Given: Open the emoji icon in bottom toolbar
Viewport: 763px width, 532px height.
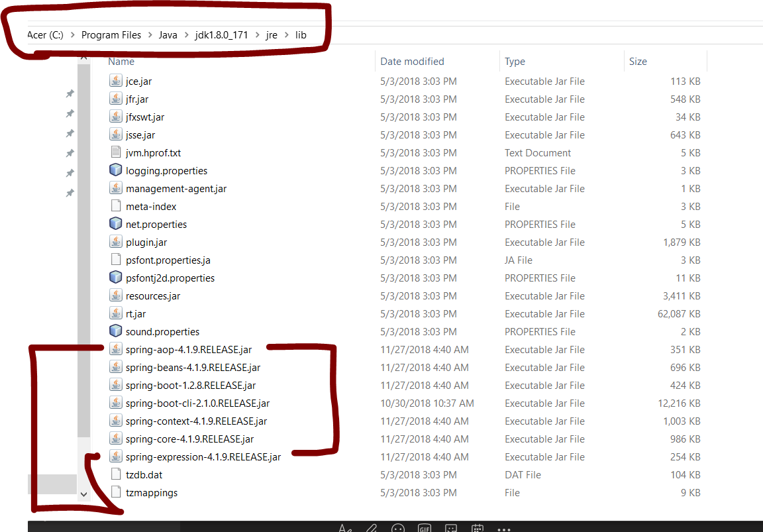Looking at the screenshot, I should pyautogui.click(x=398, y=529).
